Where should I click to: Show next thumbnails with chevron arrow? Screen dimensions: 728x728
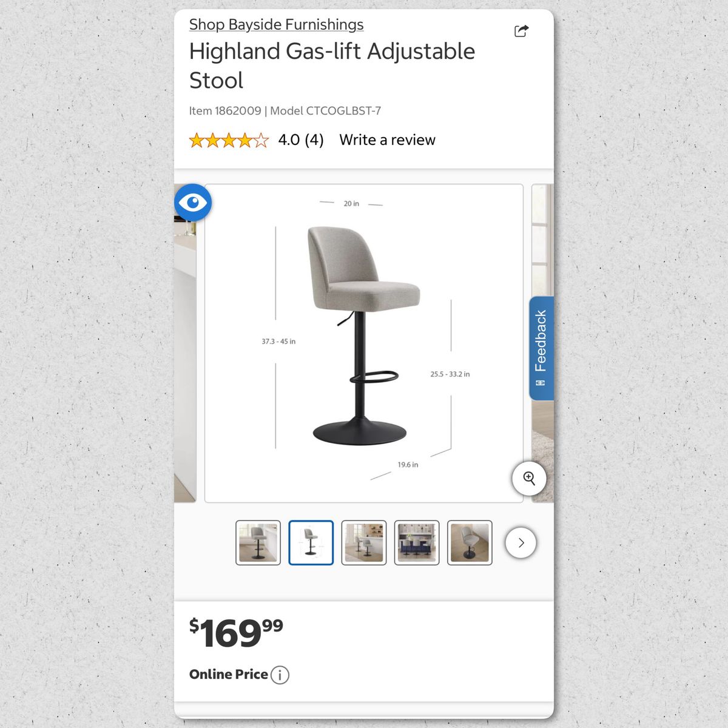point(521,542)
